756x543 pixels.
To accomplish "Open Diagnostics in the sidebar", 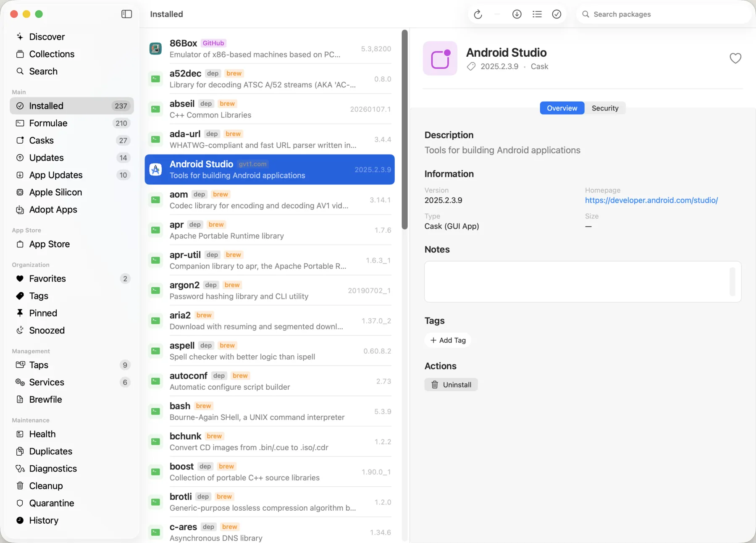I will pos(72,468).
